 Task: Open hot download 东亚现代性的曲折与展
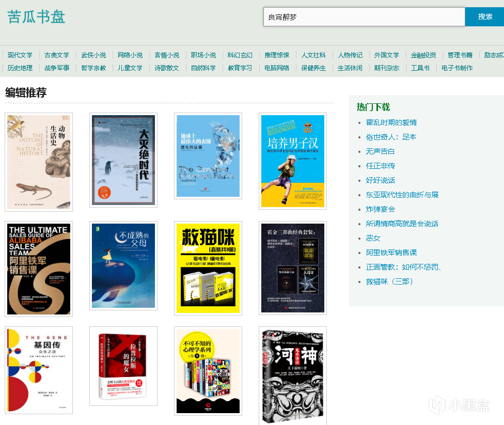click(x=402, y=195)
